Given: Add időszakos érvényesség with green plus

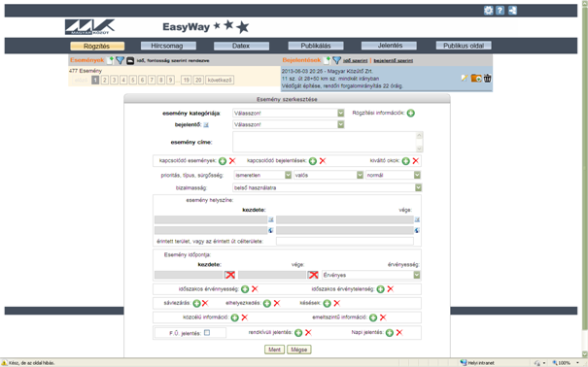Looking at the screenshot, I should pyautogui.click(x=245, y=289).
